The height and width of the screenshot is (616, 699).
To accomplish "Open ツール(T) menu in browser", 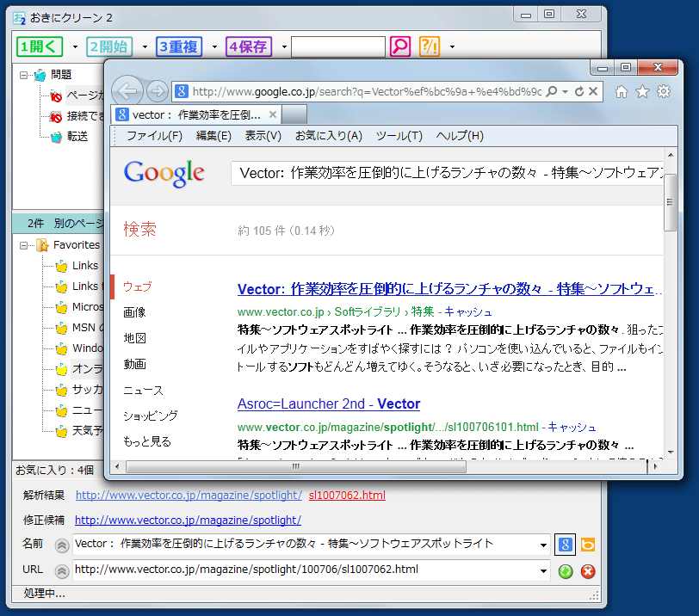I will pos(399,136).
